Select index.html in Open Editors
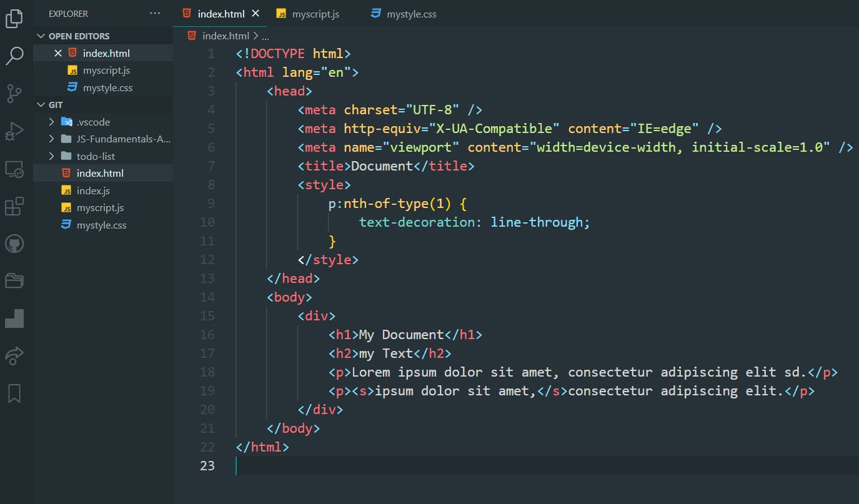Viewport: 859px width, 504px height. (x=103, y=53)
